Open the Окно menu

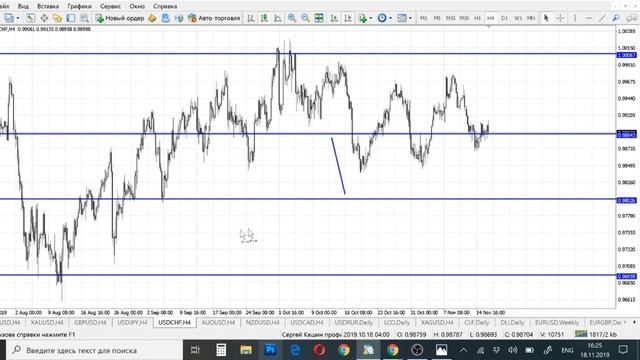coord(137,6)
